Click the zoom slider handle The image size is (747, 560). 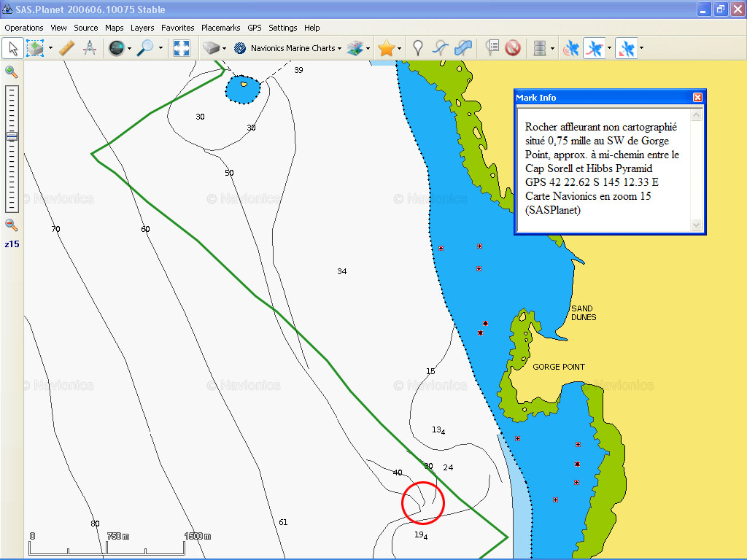pyautogui.click(x=12, y=136)
